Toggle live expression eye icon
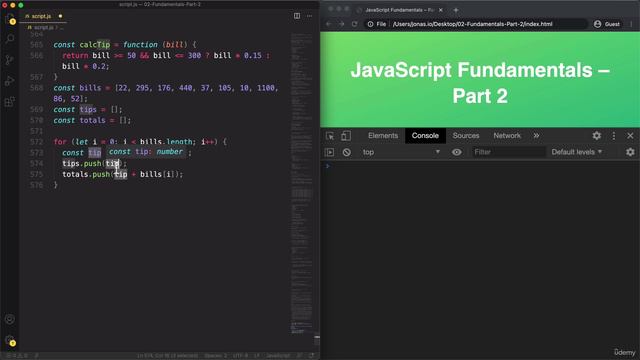The height and width of the screenshot is (360, 640). [x=457, y=152]
